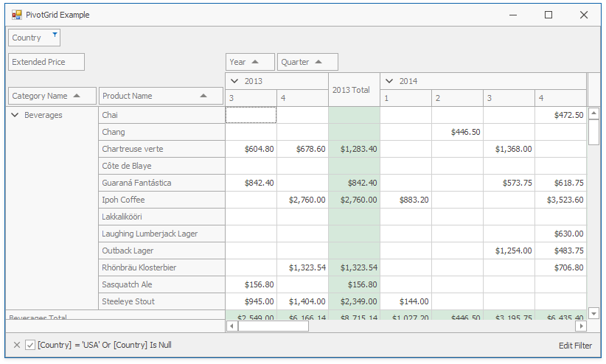Collapse the 2014 year column group

[x=389, y=81]
